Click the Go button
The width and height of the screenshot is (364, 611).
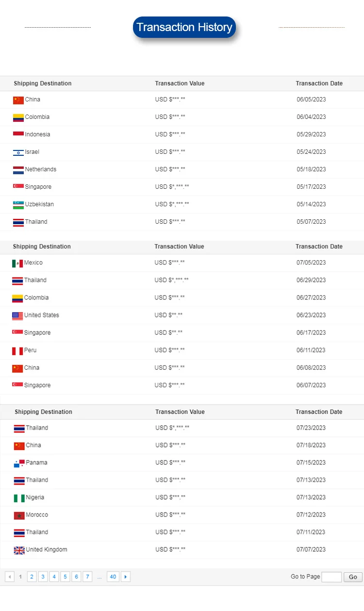click(x=353, y=577)
